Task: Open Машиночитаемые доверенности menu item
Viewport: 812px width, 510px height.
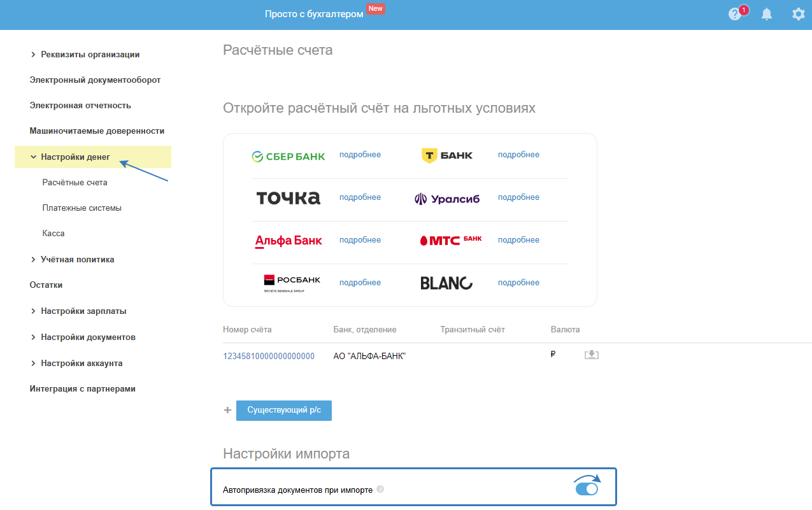Action: click(97, 131)
